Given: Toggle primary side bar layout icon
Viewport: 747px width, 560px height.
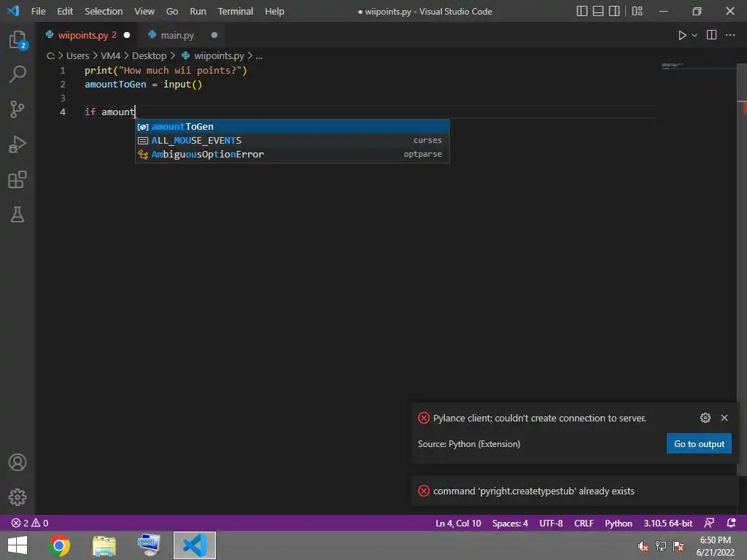Looking at the screenshot, I should coord(581,11).
